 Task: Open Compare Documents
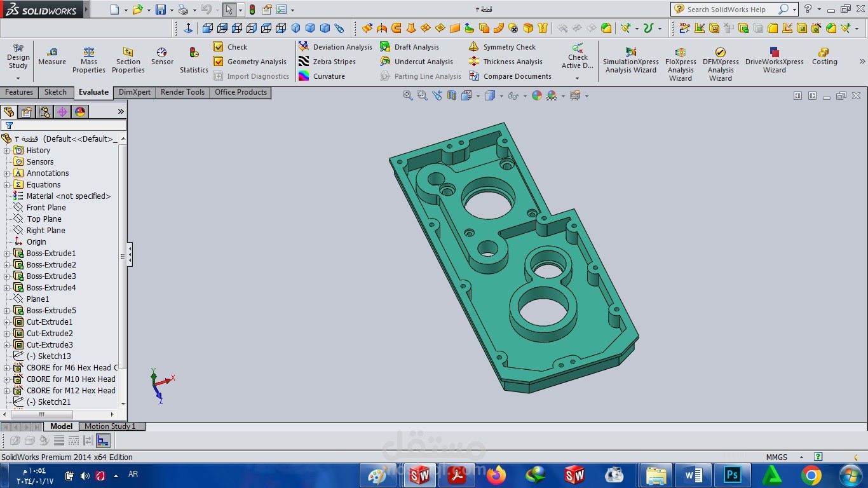click(510, 76)
